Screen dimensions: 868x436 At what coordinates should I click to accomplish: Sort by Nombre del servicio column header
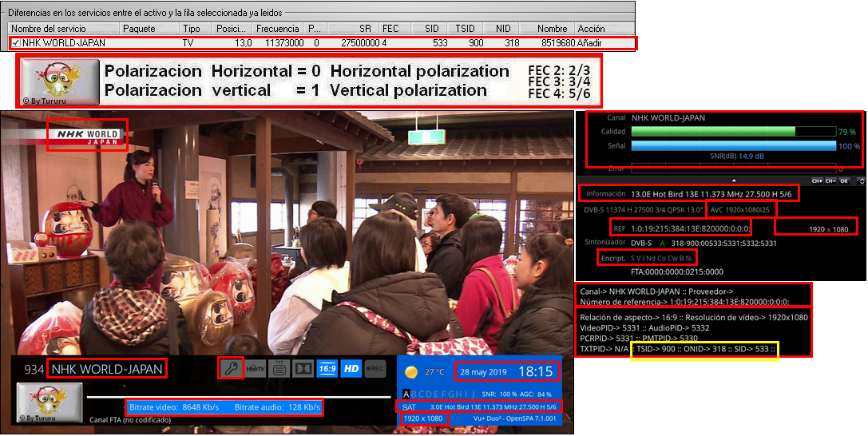[x=64, y=29]
